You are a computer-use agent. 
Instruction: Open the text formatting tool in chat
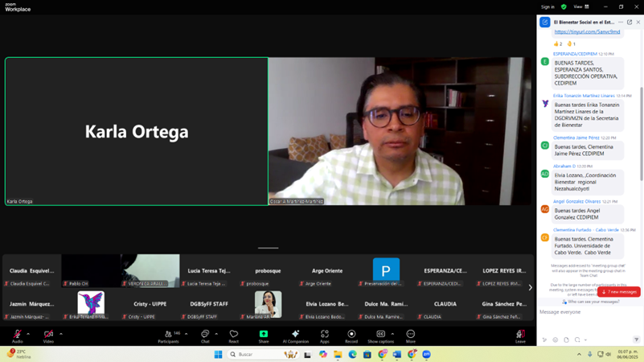point(544,339)
